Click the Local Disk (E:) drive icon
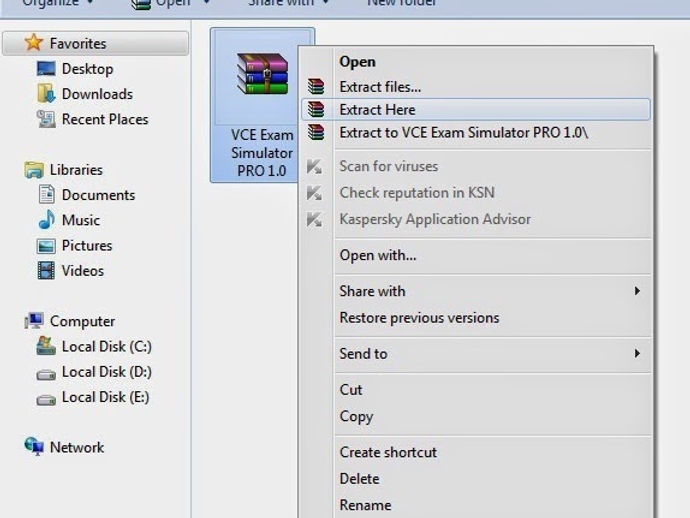This screenshot has width=690, height=518. (x=46, y=400)
